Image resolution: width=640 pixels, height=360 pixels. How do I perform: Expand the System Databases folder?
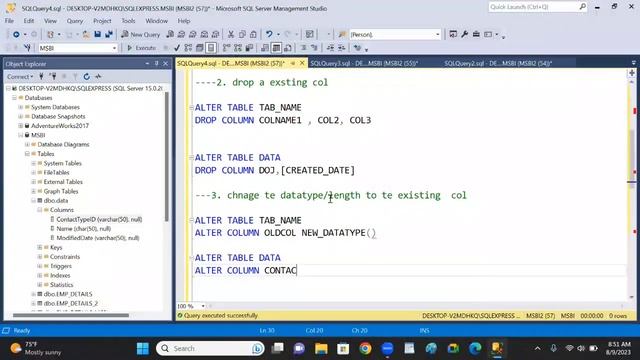pos(21,107)
